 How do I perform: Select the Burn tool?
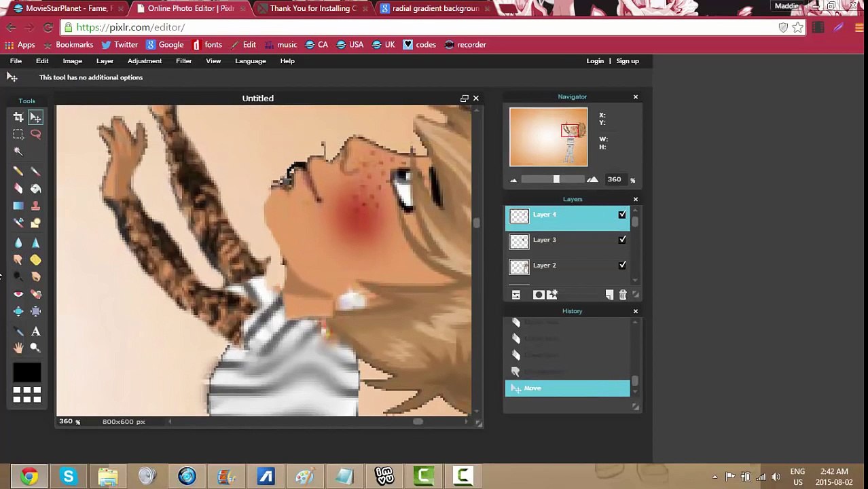[35, 276]
